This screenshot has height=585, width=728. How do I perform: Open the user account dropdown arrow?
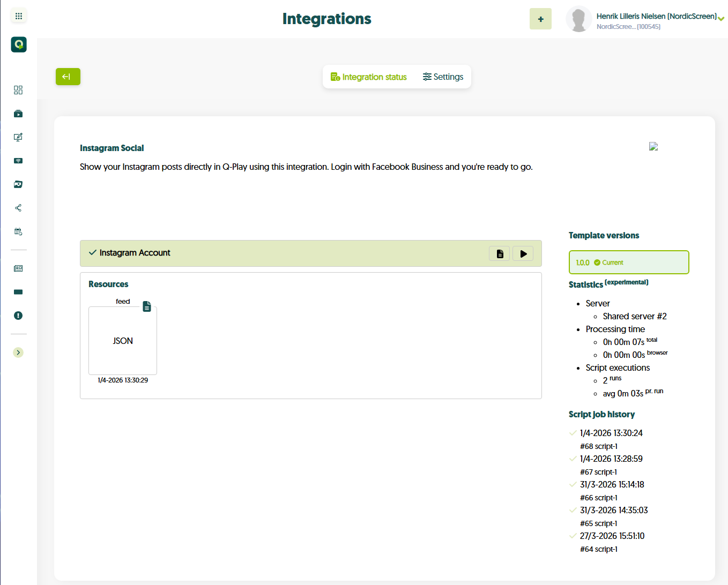pyautogui.click(x=721, y=19)
